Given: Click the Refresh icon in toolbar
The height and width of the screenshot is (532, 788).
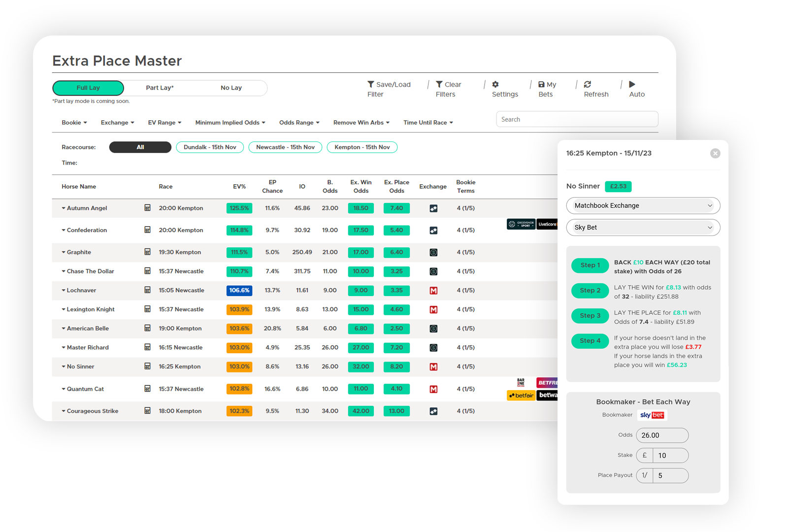Looking at the screenshot, I should (588, 85).
